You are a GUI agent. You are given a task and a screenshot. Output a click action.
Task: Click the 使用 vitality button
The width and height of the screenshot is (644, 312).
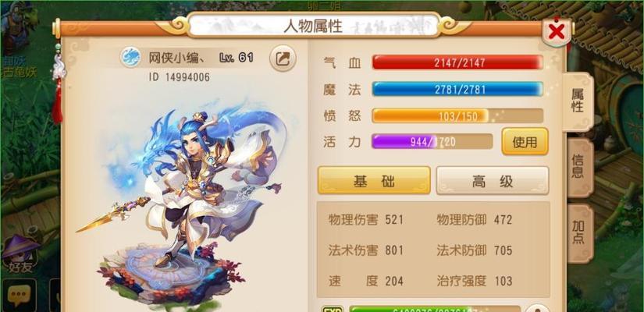coord(525,142)
